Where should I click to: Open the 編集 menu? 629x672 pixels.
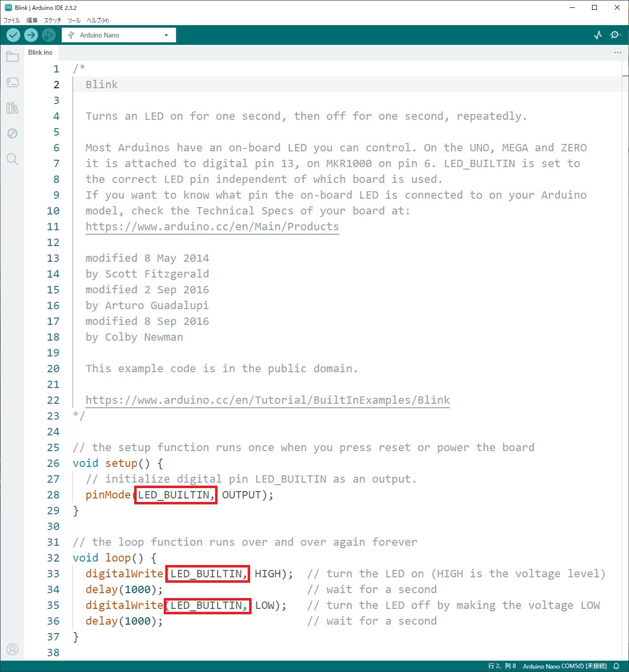pos(32,20)
